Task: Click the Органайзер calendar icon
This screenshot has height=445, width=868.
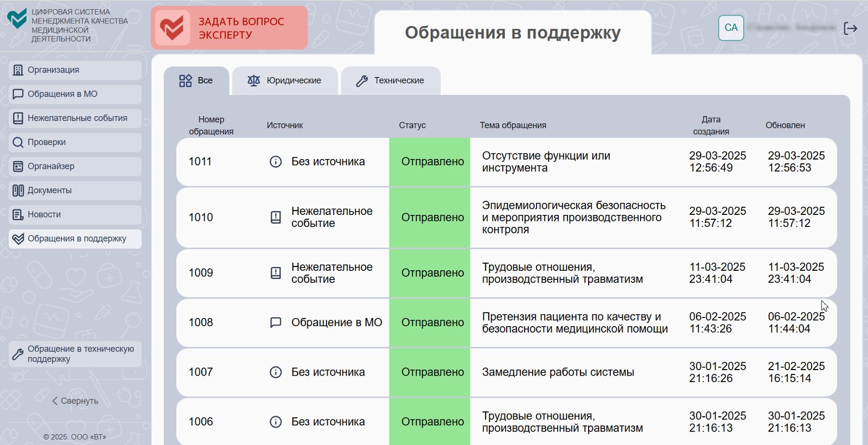Action: [18, 167]
